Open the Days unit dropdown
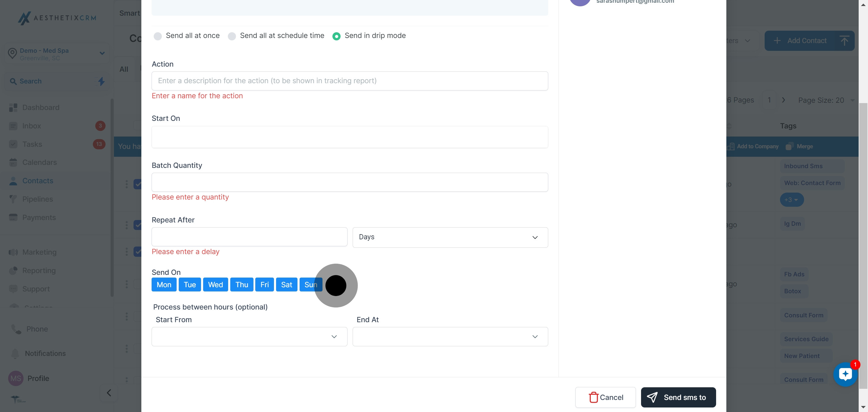This screenshot has width=868, height=412. [x=450, y=237]
